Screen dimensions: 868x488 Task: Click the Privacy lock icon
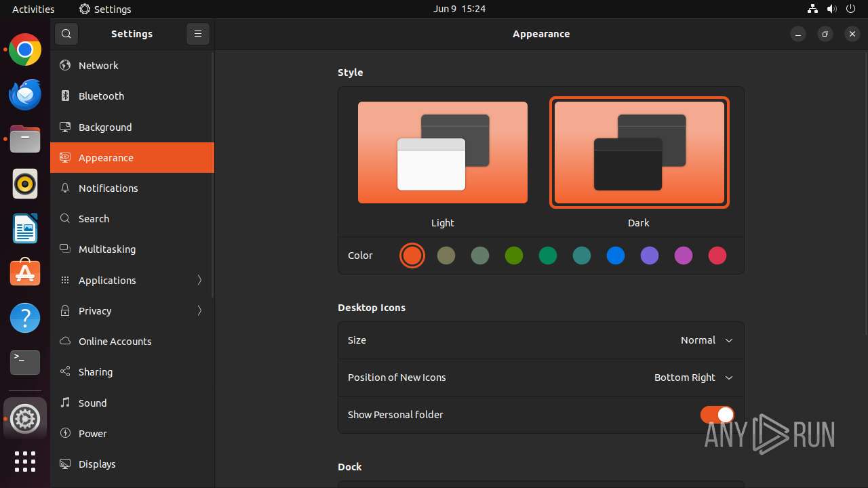click(65, 311)
